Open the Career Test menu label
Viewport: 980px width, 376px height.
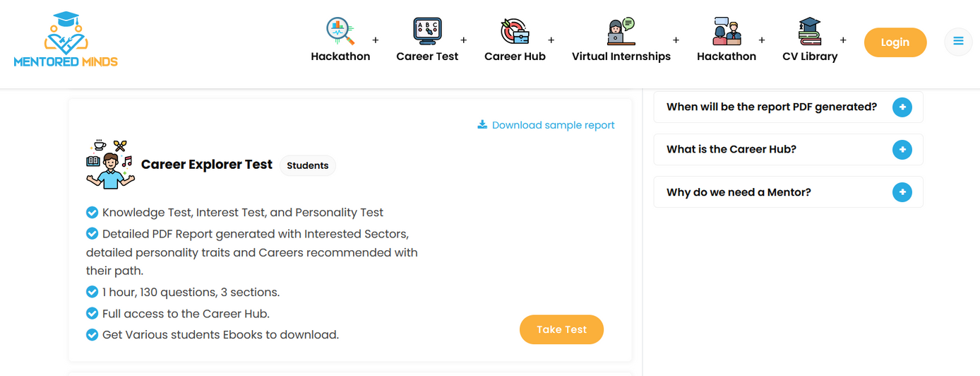coord(427,57)
